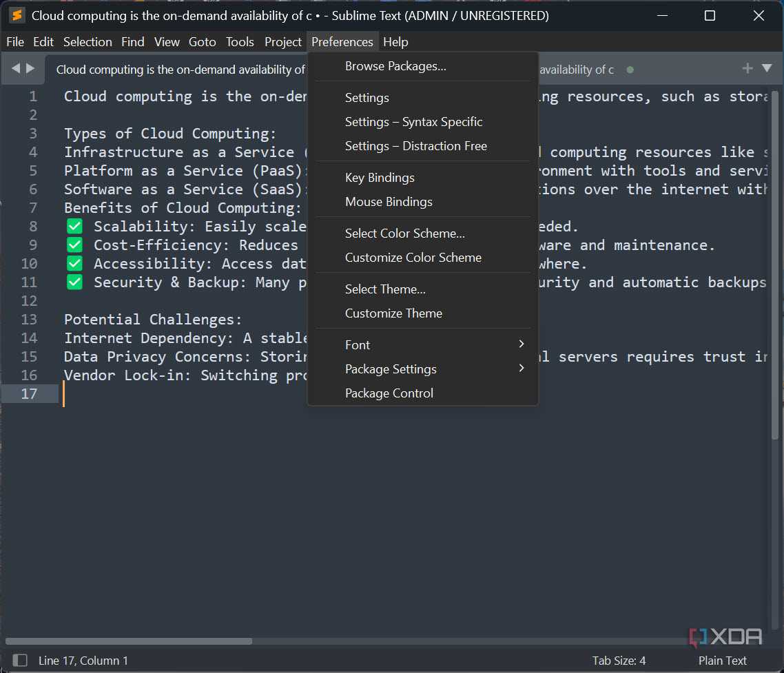Screen dimensions: 784x673
Task: Click Line 17, Column 1 status text
Action: [83, 661]
